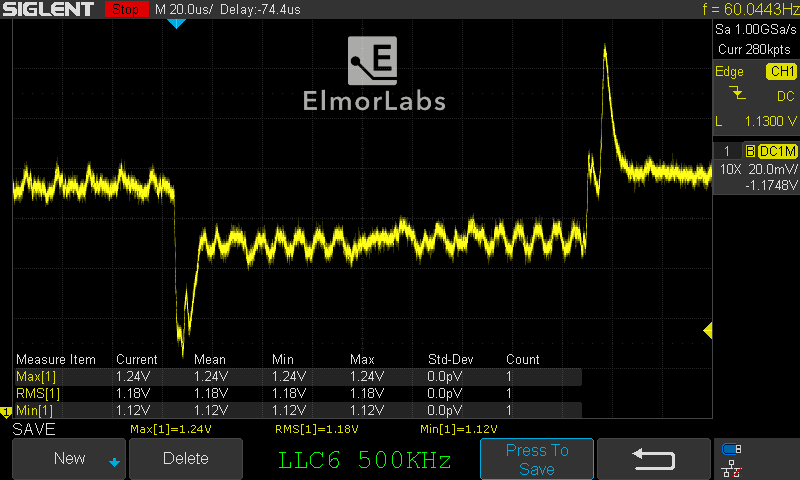Image resolution: width=800 pixels, height=480 pixels.
Task: Click the Mean column header
Action: [x=210, y=360]
